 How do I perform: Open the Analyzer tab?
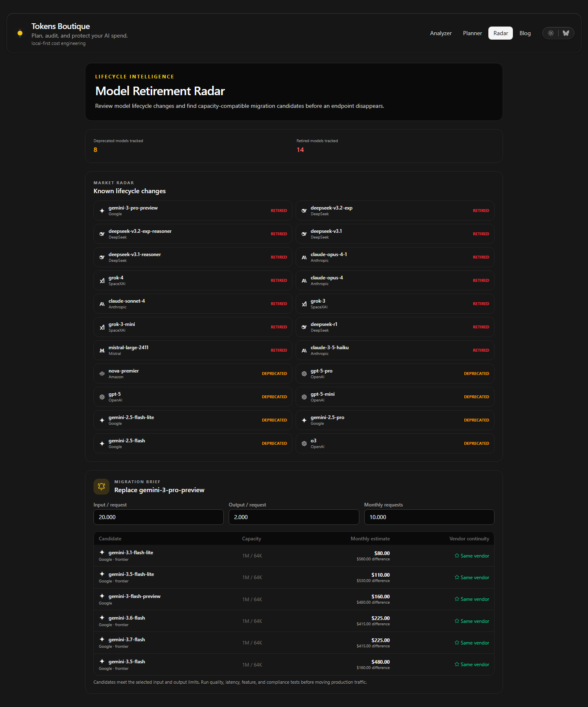pyautogui.click(x=441, y=33)
